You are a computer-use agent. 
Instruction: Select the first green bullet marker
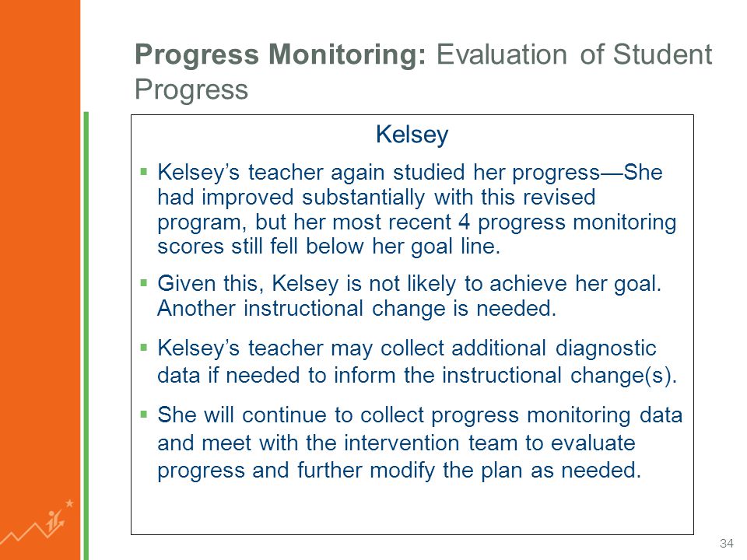pyautogui.click(x=144, y=171)
